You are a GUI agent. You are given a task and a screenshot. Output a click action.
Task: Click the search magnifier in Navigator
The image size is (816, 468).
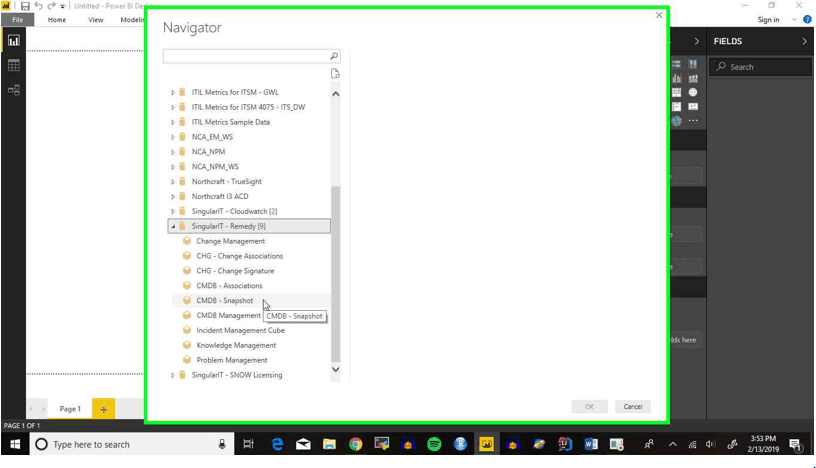point(334,56)
